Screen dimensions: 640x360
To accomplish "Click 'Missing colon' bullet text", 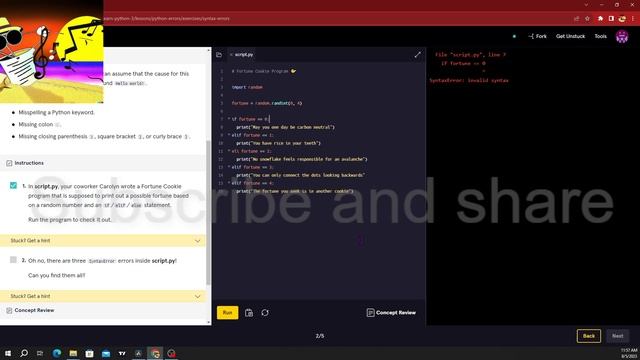I will pyautogui.click(x=39, y=124).
